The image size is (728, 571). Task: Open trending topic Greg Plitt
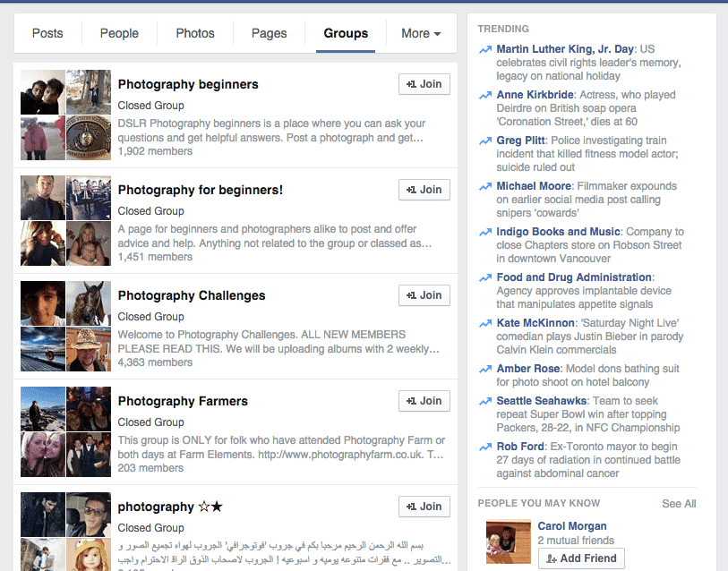pyautogui.click(x=520, y=141)
